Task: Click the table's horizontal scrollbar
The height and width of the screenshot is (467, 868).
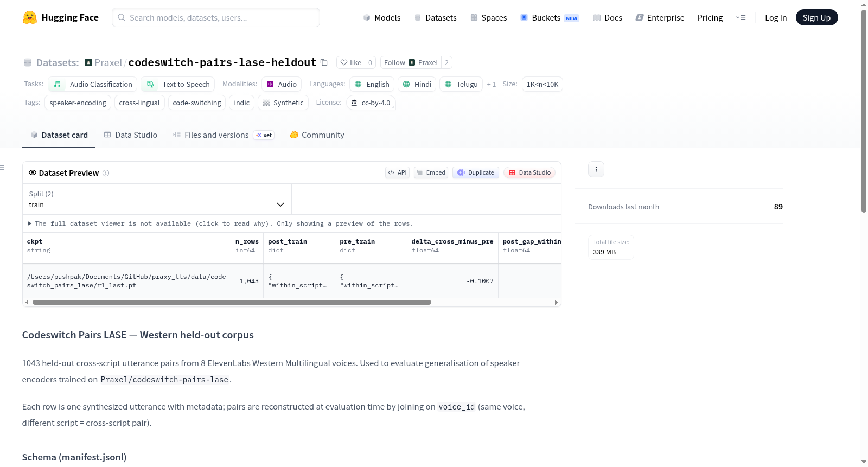Action: [232, 303]
